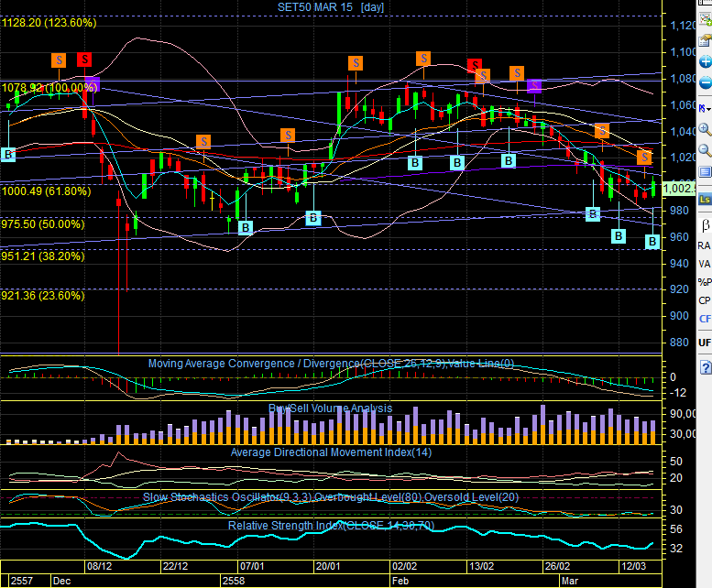The width and height of the screenshot is (712, 588).
Task: Click the CP sidebar button
Action: coord(705,300)
